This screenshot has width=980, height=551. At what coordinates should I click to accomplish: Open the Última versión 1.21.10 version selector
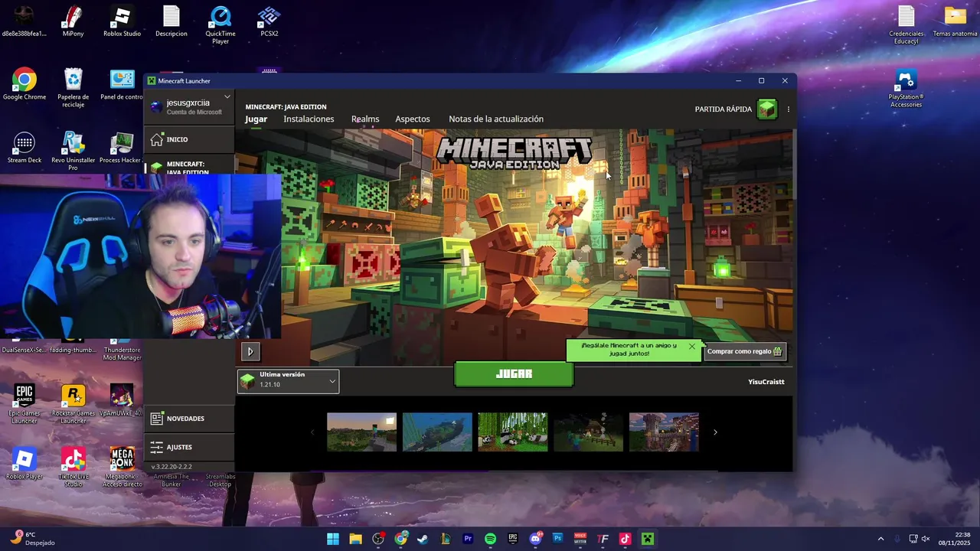pyautogui.click(x=288, y=381)
